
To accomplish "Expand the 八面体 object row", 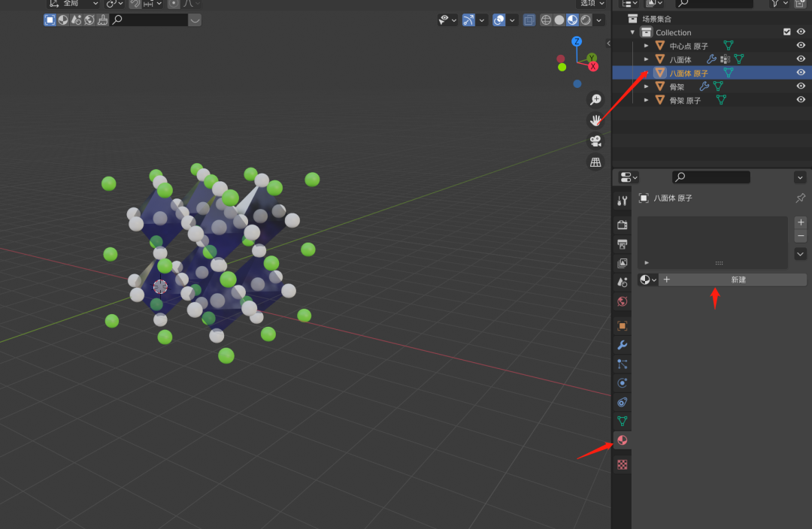I will (646, 59).
